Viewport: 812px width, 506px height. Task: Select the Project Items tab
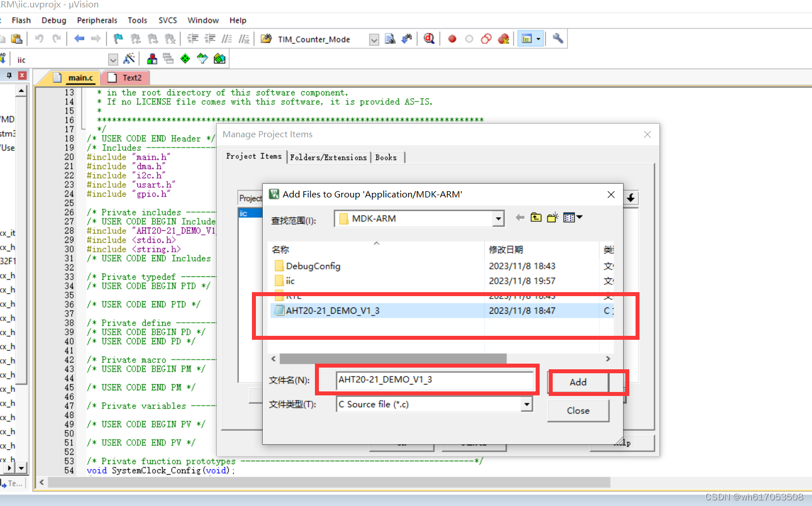pos(254,157)
